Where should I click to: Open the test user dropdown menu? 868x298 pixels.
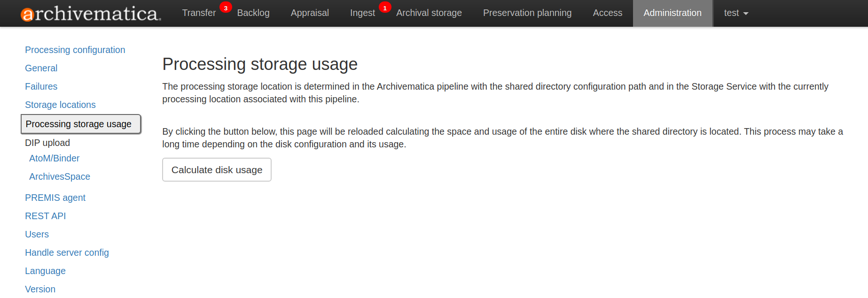tap(735, 13)
